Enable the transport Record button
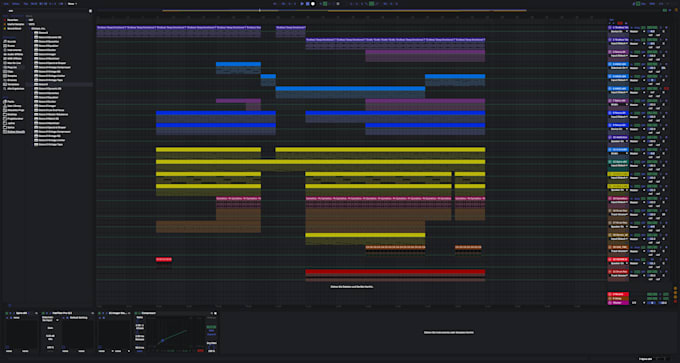The image size is (680, 363). (x=313, y=3)
